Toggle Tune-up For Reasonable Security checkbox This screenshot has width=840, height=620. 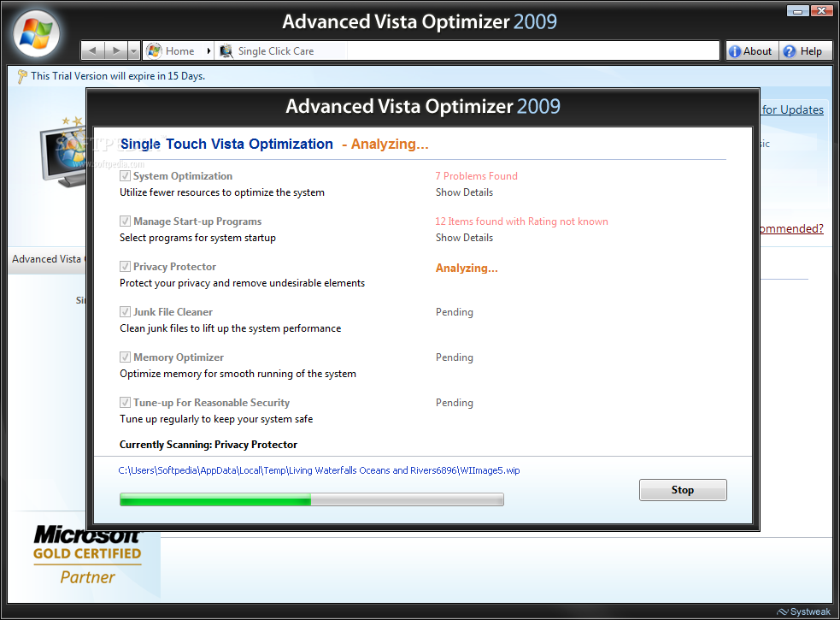[125, 402]
